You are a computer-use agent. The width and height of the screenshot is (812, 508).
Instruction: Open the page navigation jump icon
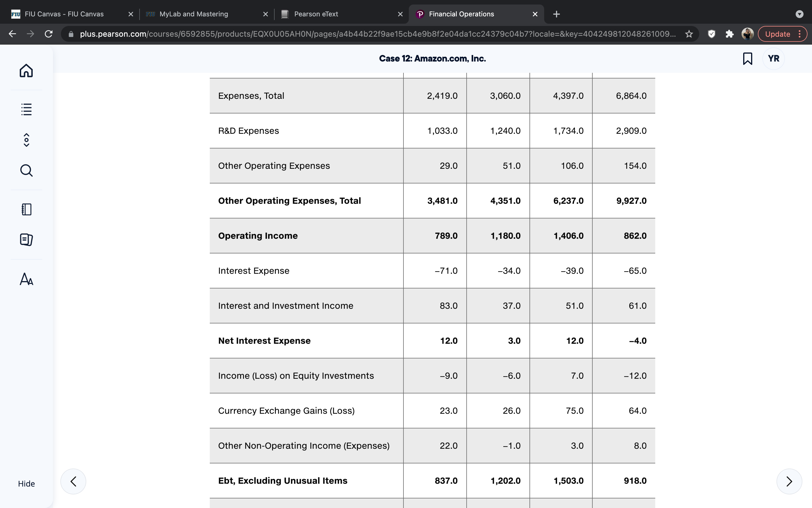pyautogui.click(x=26, y=140)
